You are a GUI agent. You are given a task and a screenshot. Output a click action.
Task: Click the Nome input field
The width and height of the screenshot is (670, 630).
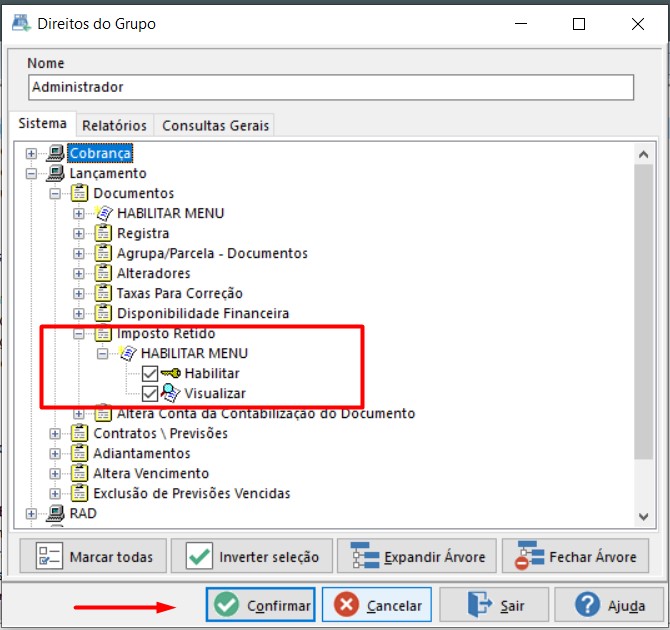pos(331,88)
